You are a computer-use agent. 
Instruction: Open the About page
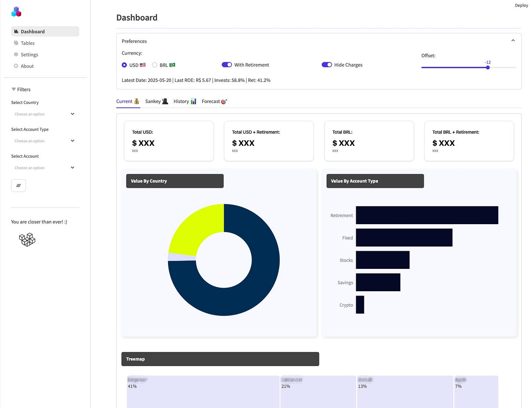click(x=27, y=66)
